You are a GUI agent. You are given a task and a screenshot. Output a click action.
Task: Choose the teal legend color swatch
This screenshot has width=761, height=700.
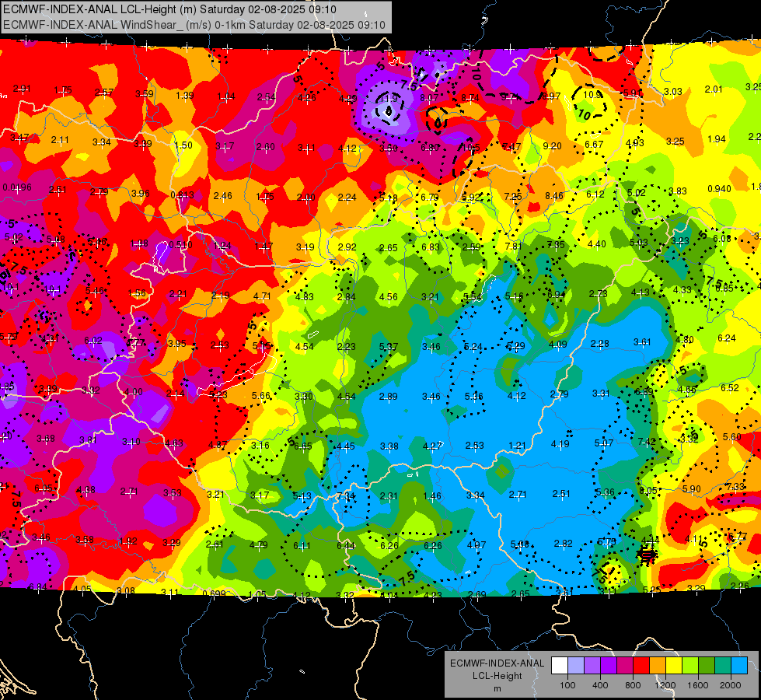[722, 666]
